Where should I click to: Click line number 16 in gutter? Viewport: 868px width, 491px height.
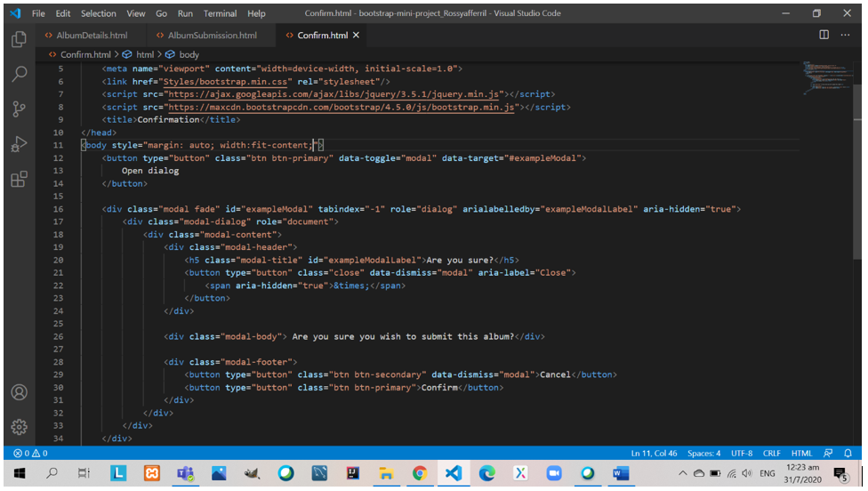(58, 209)
